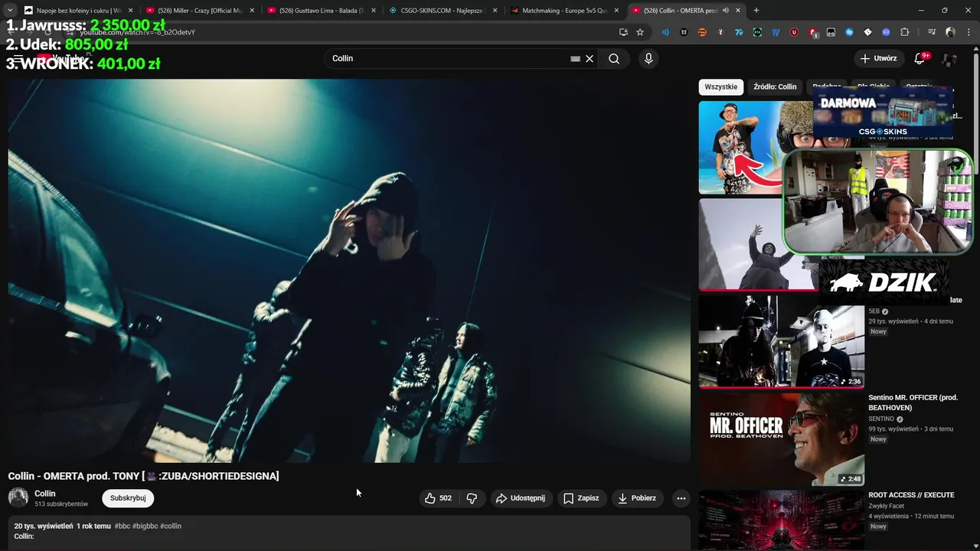Switch to the CSGO-SKINS.COM tab
This screenshot has height=551, width=980.
pyautogui.click(x=443, y=10)
